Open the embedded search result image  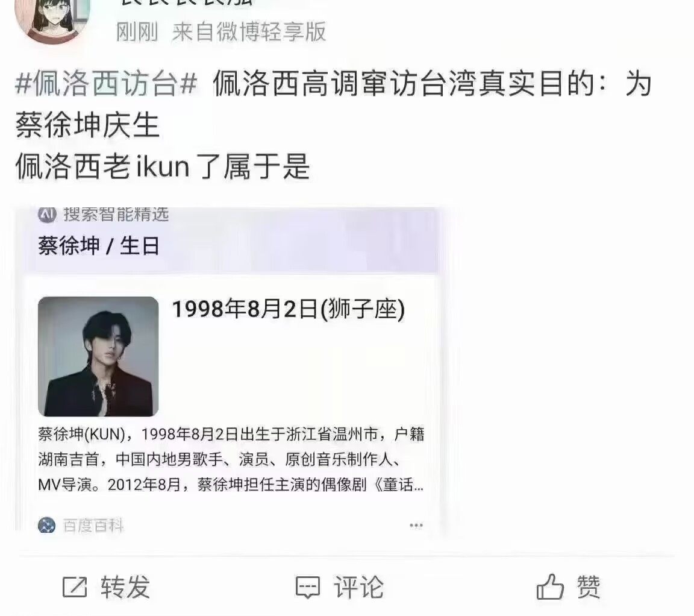coord(228,369)
